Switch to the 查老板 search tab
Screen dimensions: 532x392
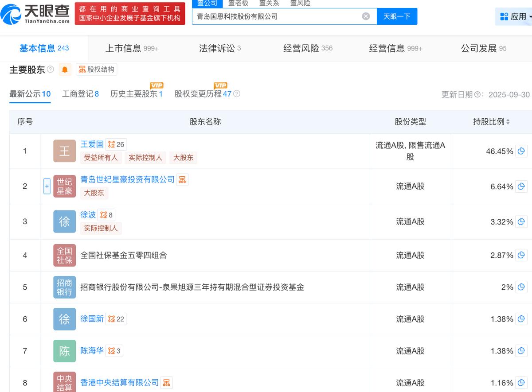point(238,4)
